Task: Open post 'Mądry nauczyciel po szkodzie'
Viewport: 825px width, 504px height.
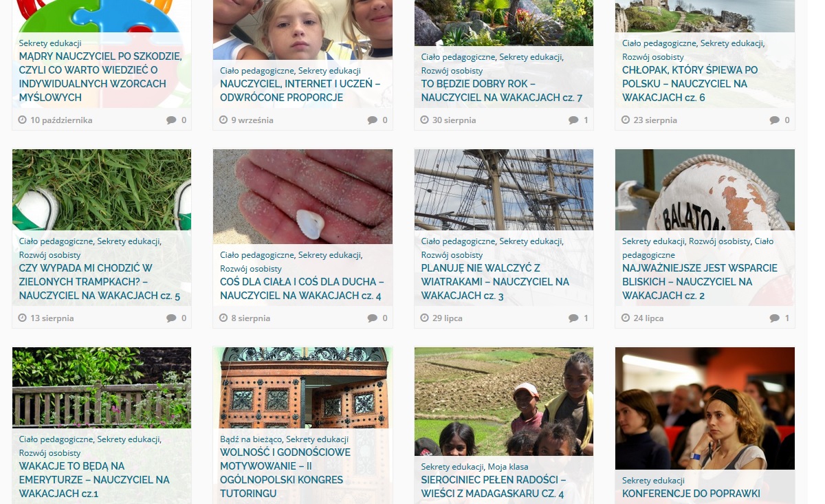Action: pyautogui.click(x=100, y=77)
